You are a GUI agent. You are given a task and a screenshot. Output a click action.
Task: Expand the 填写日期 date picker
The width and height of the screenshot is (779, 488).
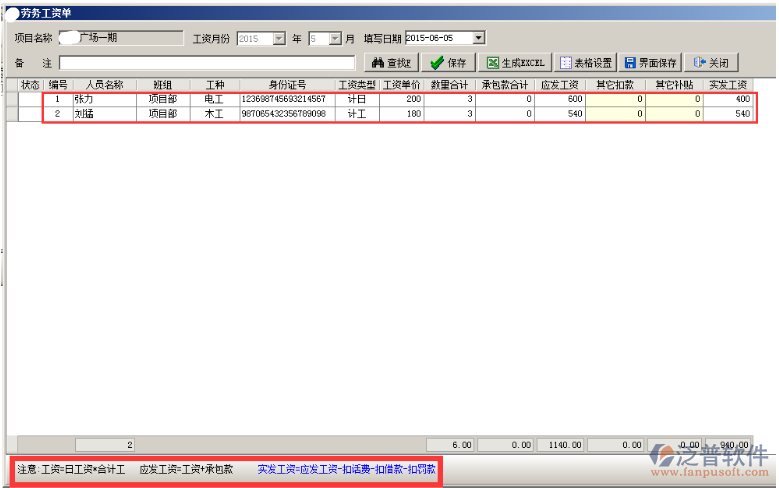coord(478,38)
